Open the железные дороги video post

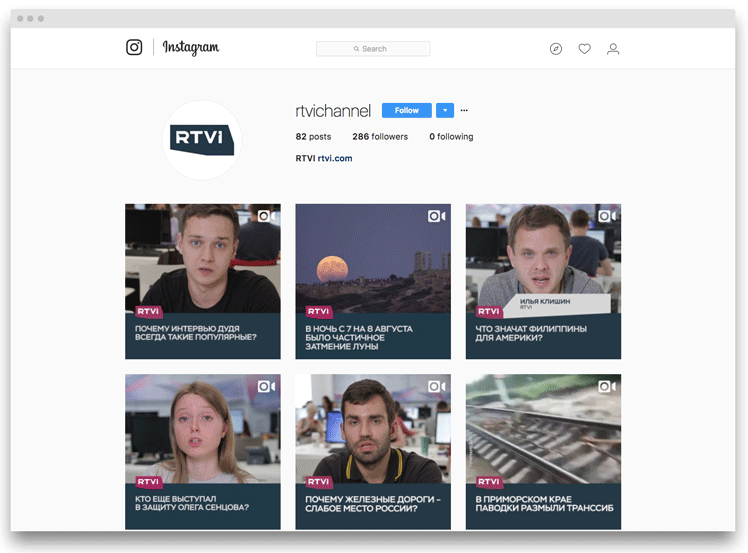pos(373,452)
